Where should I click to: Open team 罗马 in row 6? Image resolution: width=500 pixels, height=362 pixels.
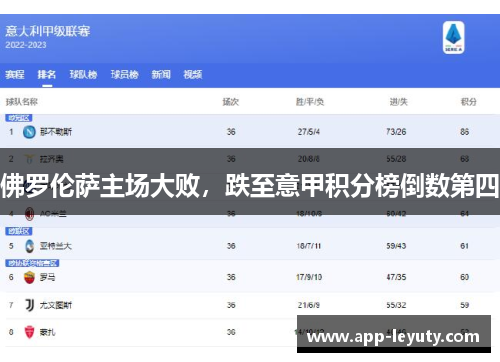pyautogui.click(x=48, y=277)
